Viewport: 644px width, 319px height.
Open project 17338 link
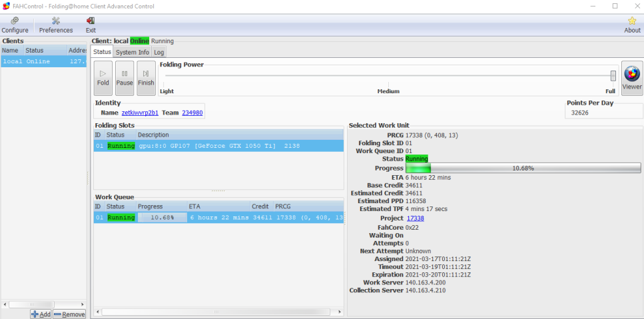click(x=415, y=218)
